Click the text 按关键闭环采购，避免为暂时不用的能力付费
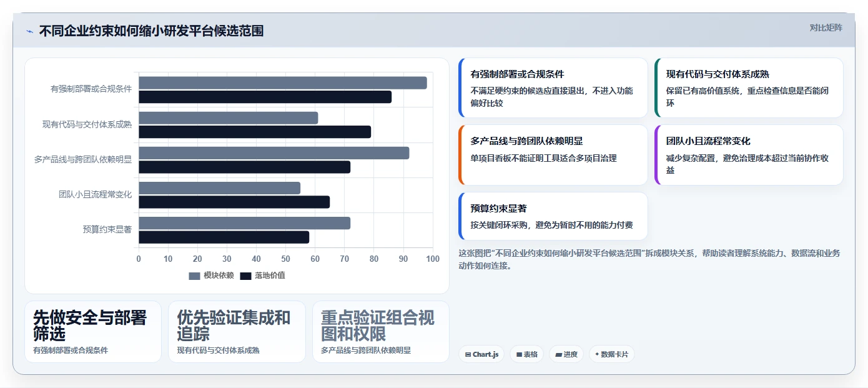The height and width of the screenshot is (388, 868). pos(551,226)
